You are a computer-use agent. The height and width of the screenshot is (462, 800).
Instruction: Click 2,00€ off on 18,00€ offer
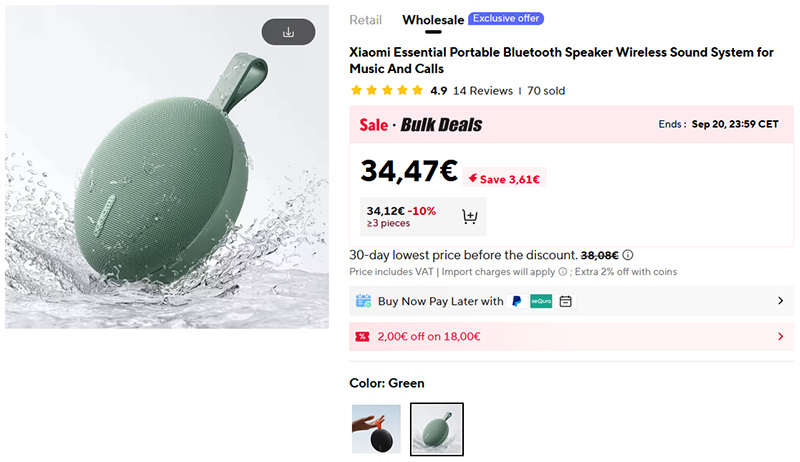tap(429, 337)
